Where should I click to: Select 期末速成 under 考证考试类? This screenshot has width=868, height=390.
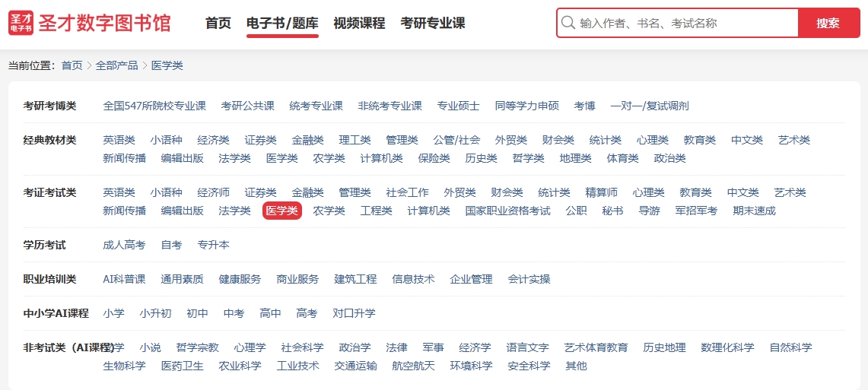tap(754, 211)
